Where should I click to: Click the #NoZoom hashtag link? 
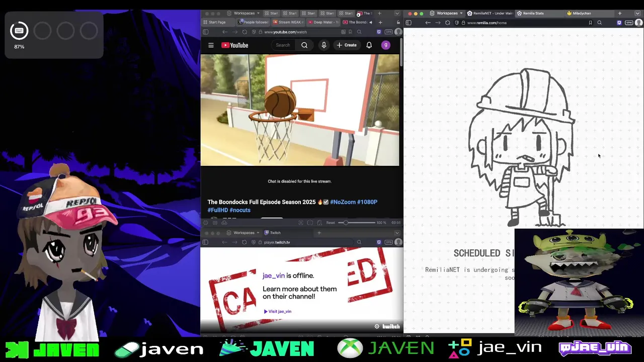coord(343,202)
